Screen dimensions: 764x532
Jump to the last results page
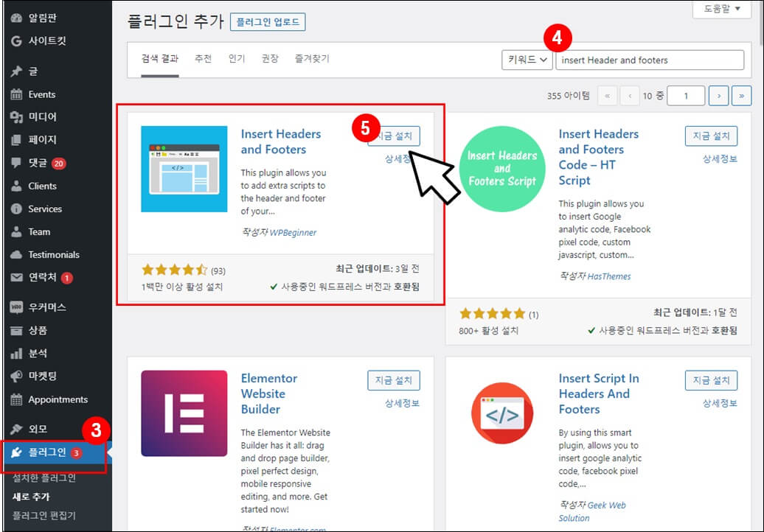742,96
